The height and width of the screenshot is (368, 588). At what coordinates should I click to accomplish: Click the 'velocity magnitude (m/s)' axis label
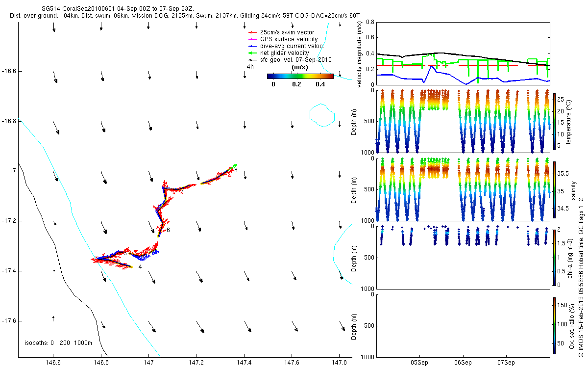point(360,54)
